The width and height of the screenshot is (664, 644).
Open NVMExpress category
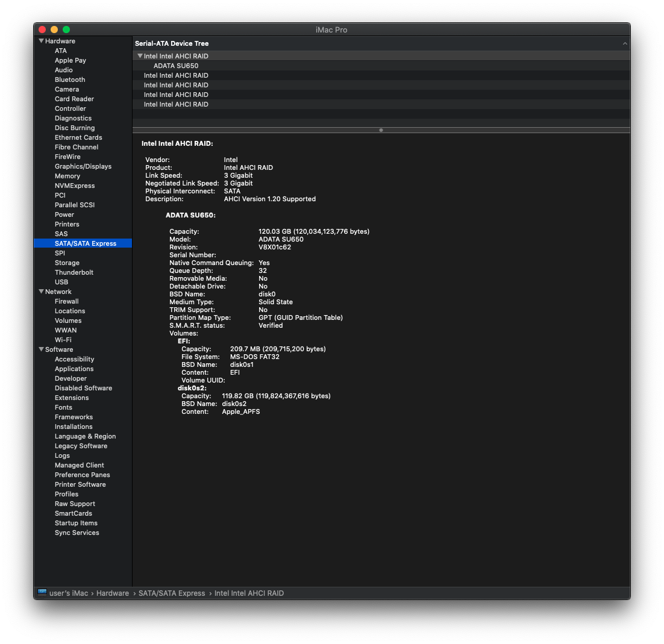coord(75,186)
